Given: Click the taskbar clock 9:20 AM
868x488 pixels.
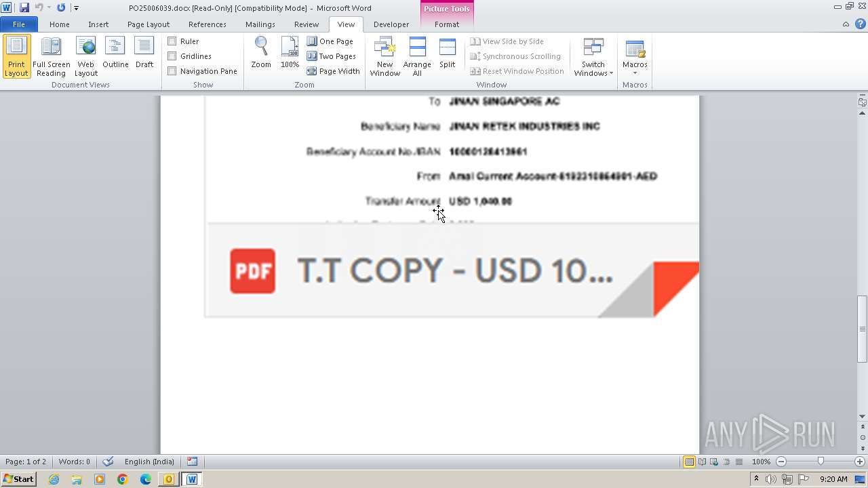Looking at the screenshot, I should [x=833, y=479].
